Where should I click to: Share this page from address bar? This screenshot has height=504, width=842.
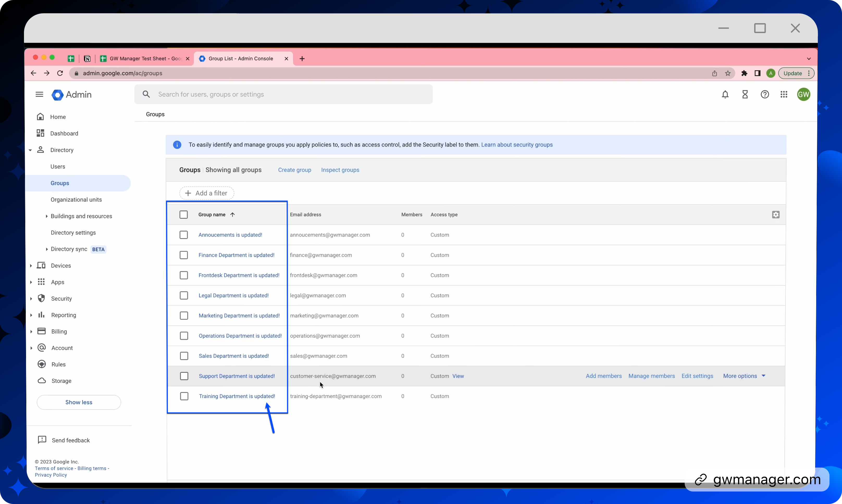(715, 73)
